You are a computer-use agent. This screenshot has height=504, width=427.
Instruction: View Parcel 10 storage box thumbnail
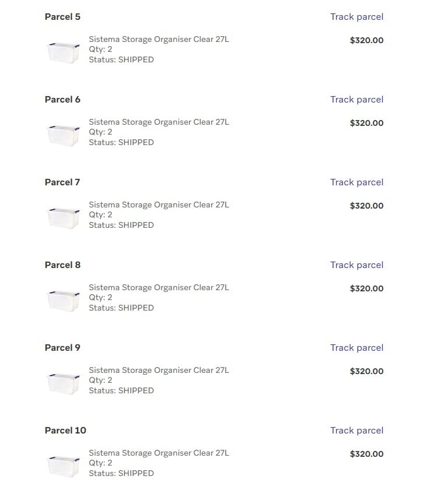pos(63,466)
